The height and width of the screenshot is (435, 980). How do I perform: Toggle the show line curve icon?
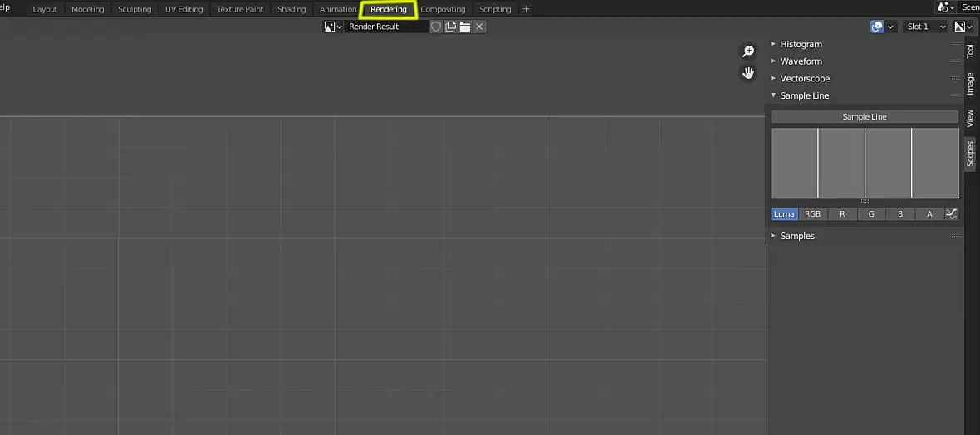(x=951, y=213)
